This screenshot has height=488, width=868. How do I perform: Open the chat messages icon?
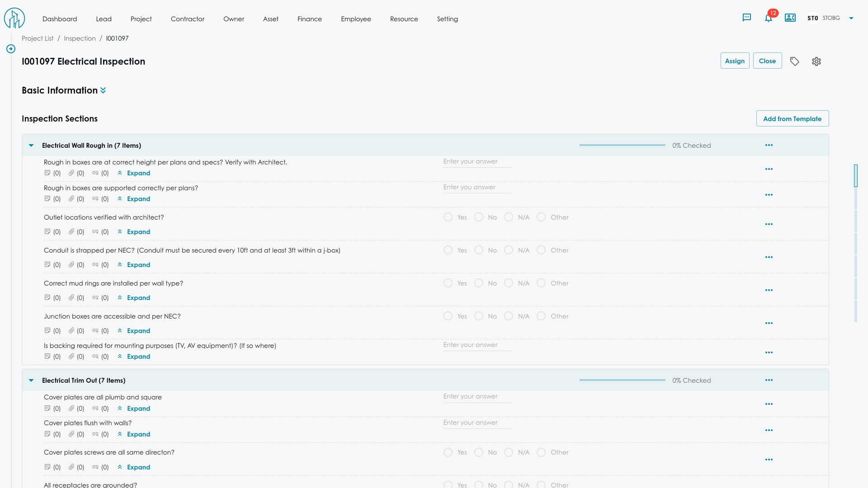746,18
